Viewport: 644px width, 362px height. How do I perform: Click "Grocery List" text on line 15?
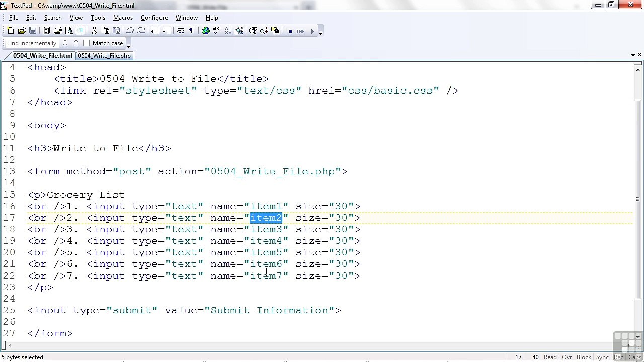coord(86,195)
